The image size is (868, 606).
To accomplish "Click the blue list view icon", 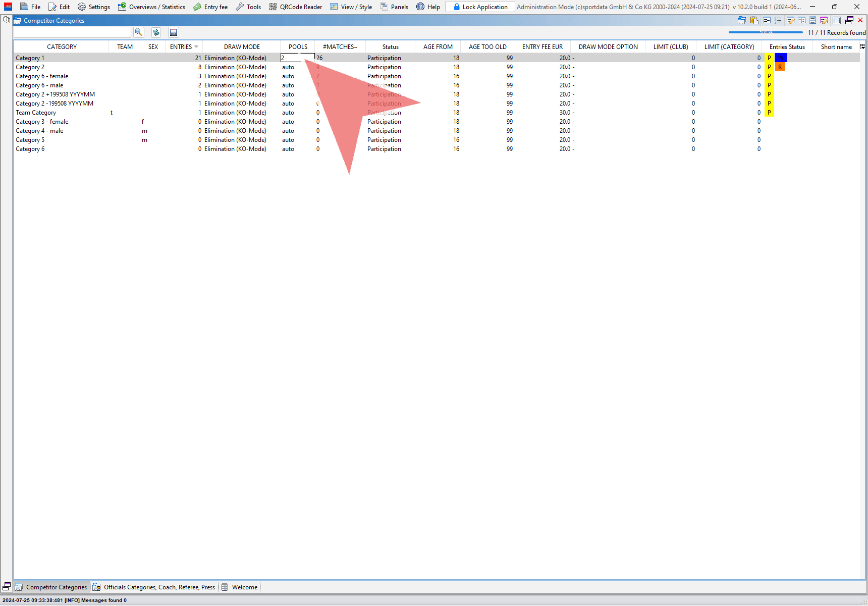I will pos(837,21).
